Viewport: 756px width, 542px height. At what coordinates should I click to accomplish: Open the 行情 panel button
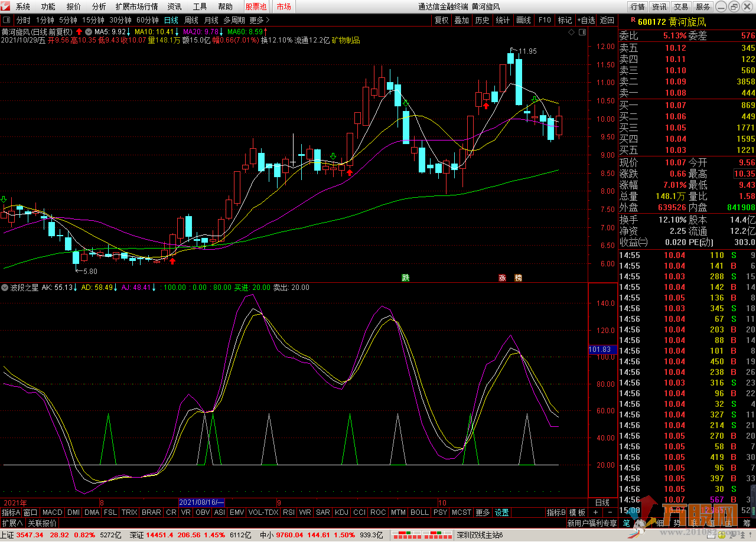pos(637,7)
